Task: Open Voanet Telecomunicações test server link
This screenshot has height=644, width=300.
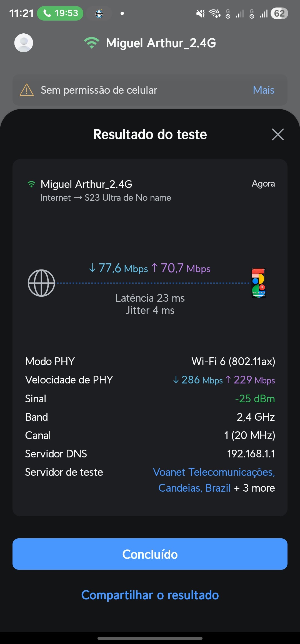Action: pyautogui.click(x=214, y=472)
